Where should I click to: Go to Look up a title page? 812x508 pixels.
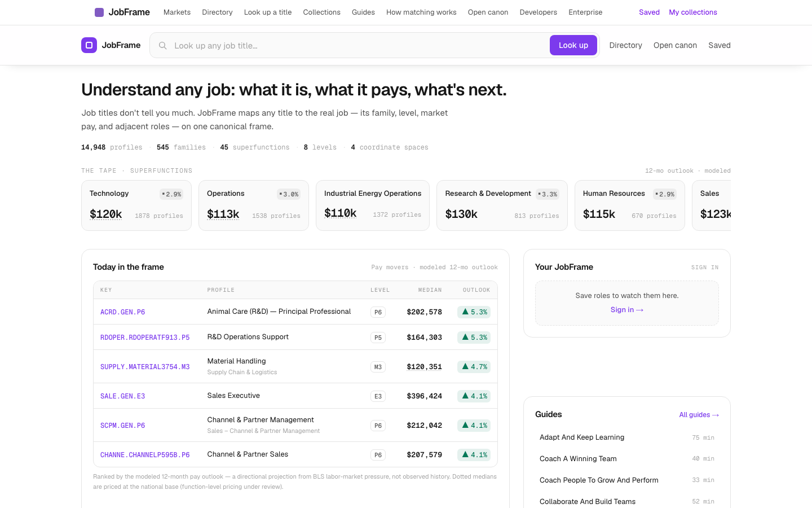tap(268, 12)
